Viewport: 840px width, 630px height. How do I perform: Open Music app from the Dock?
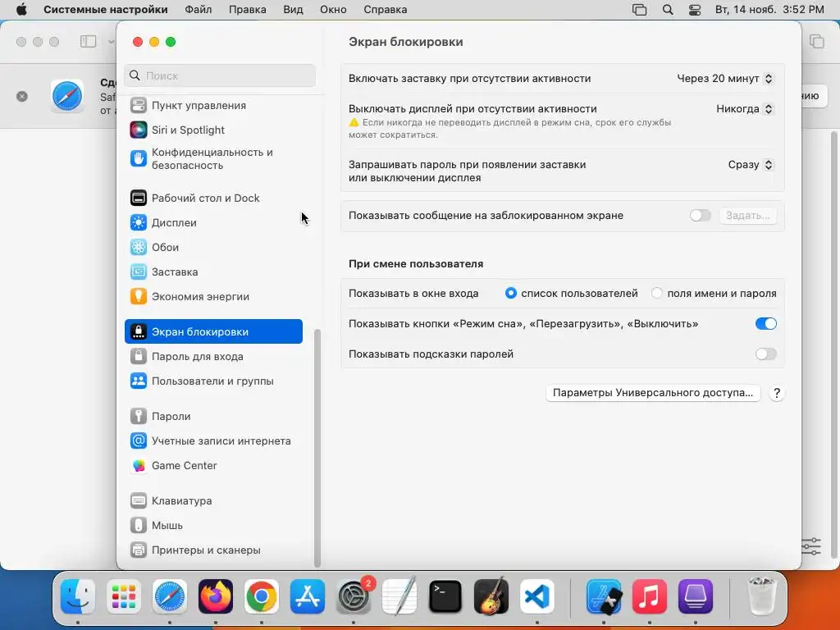(650, 596)
